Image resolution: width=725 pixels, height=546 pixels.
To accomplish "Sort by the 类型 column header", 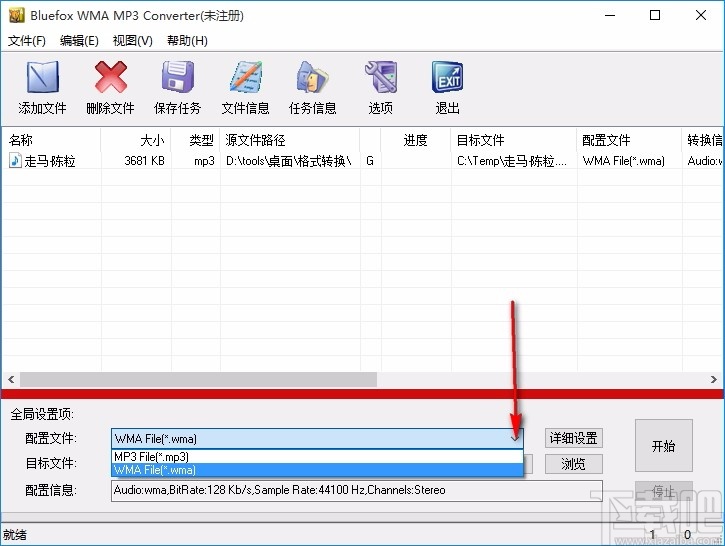I will [196, 140].
